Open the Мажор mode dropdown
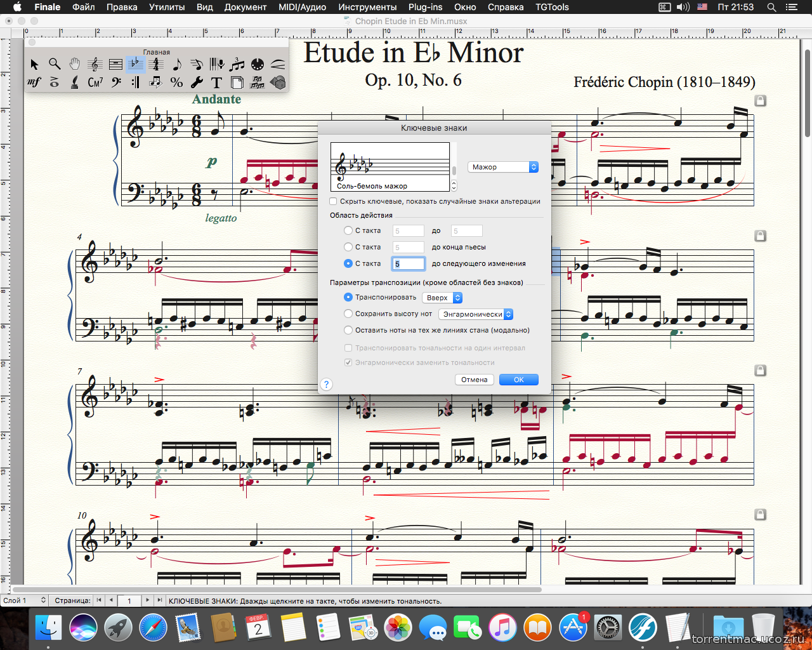Image resolution: width=812 pixels, height=650 pixels. coord(503,167)
